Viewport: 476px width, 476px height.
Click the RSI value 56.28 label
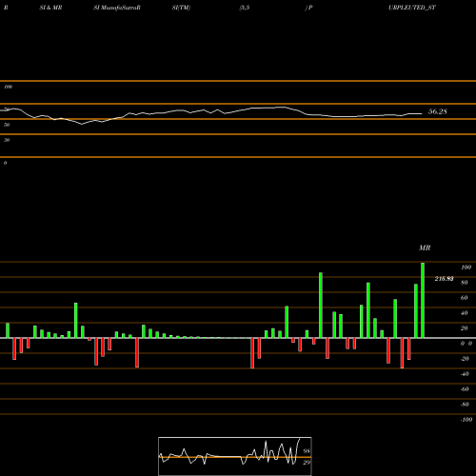click(x=438, y=111)
